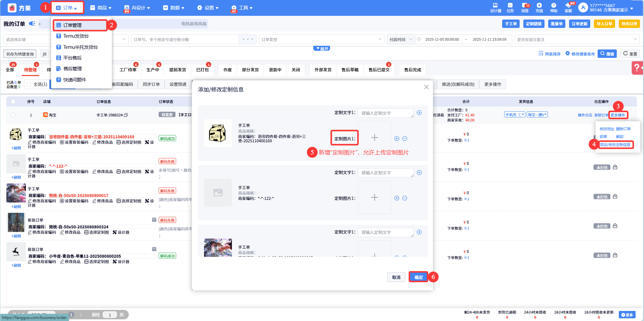Toggle the 全选(1) select-all checkbox
The width and height of the screenshot is (644, 321).
[x=29, y=84]
